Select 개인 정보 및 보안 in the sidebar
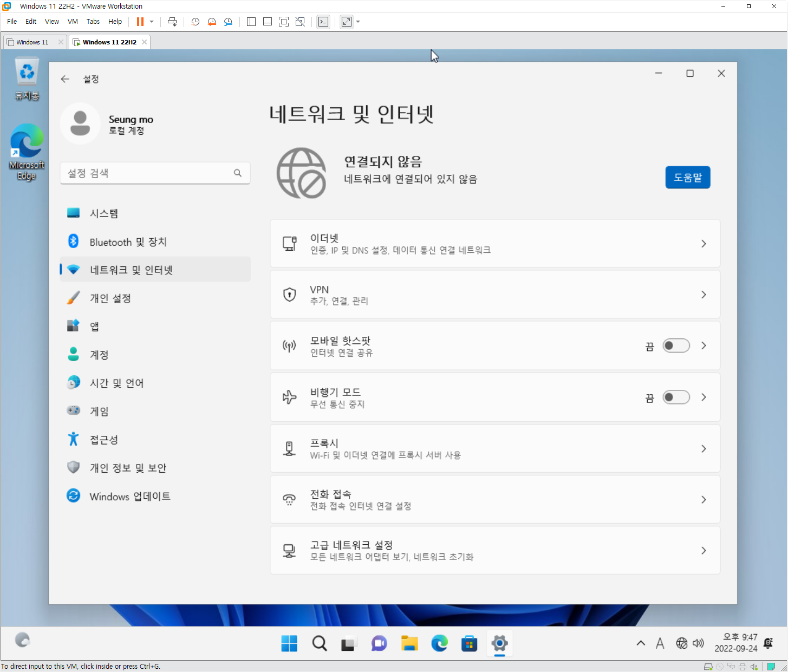 tap(155, 468)
